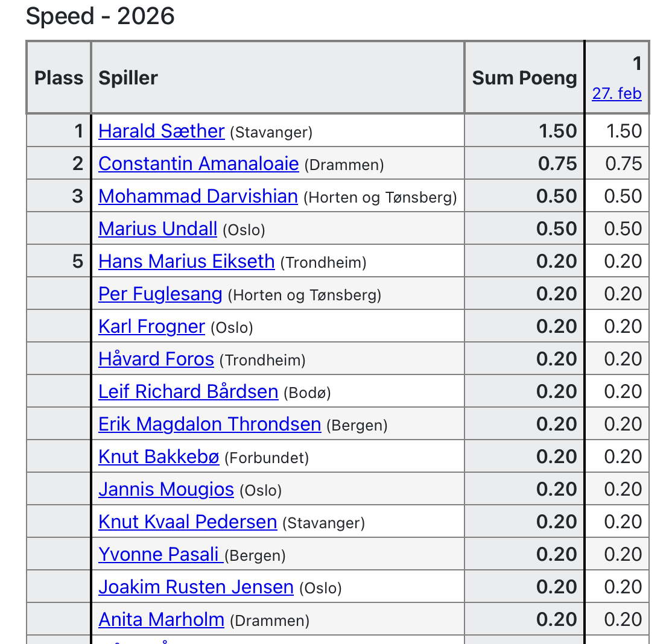Viewport: 672px width, 644px height.
Task: Click the Per Fuglesang link
Action: pos(160,294)
